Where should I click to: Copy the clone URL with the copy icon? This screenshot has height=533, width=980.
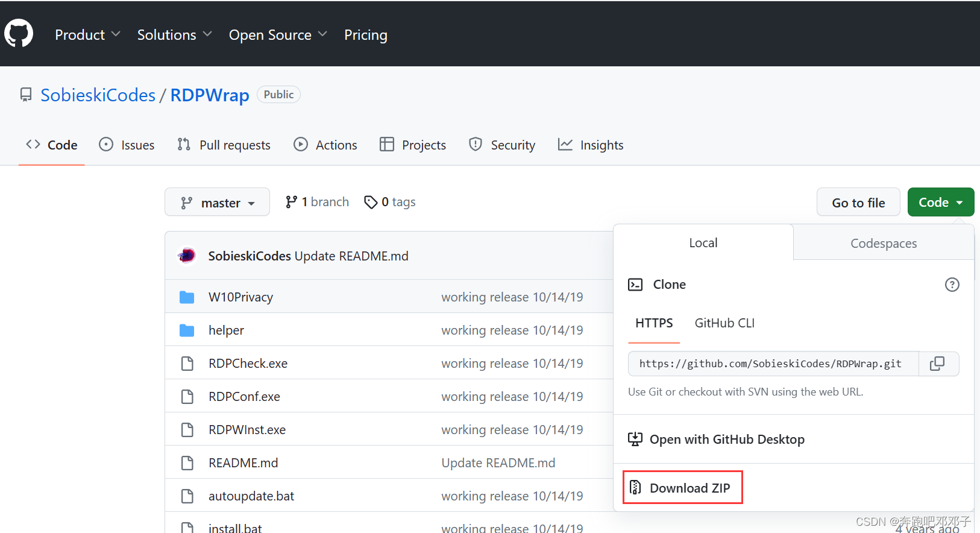click(938, 364)
